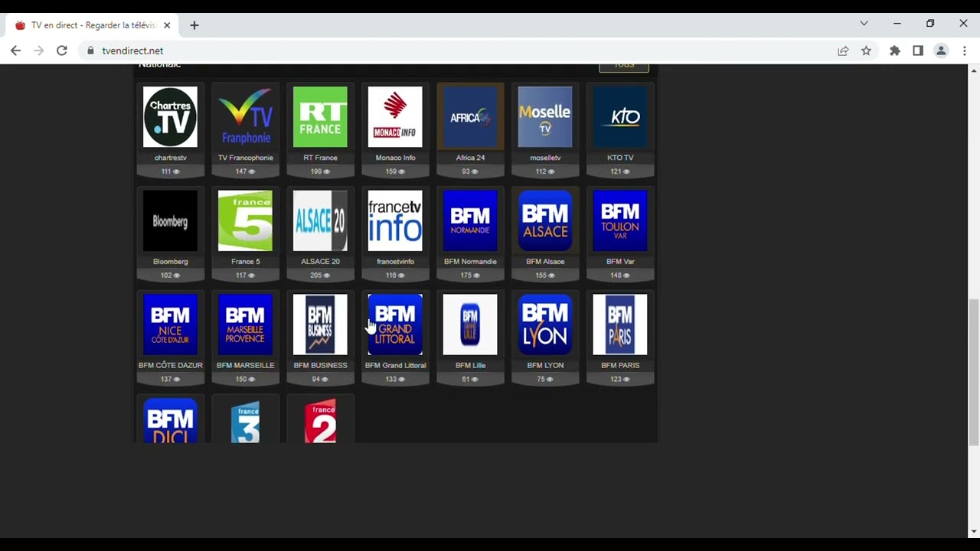Launch the RT France channel logo

click(320, 116)
